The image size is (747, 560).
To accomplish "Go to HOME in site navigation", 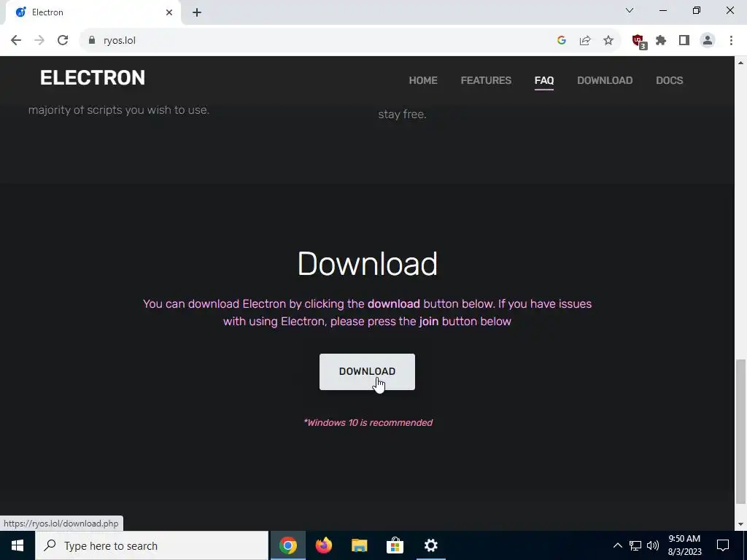I will point(423,80).
